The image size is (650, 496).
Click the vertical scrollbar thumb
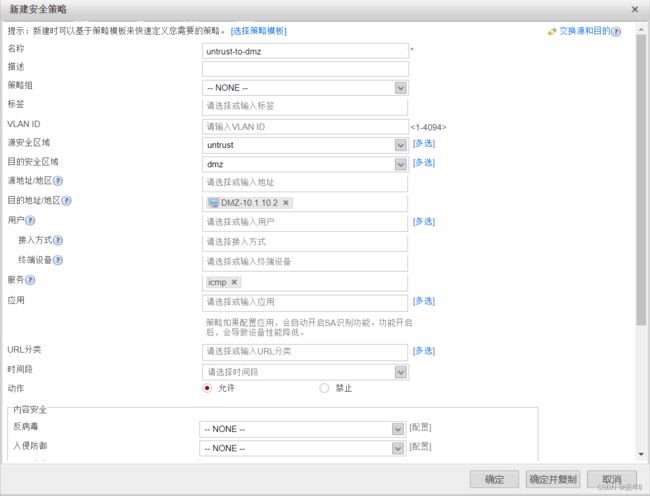(x=641, y=179)
